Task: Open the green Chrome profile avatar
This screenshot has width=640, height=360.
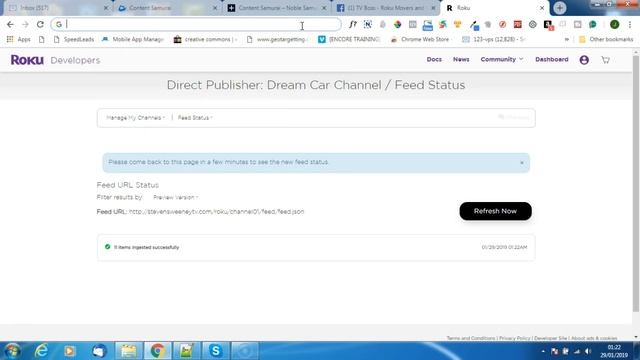Action: point(614,24)
